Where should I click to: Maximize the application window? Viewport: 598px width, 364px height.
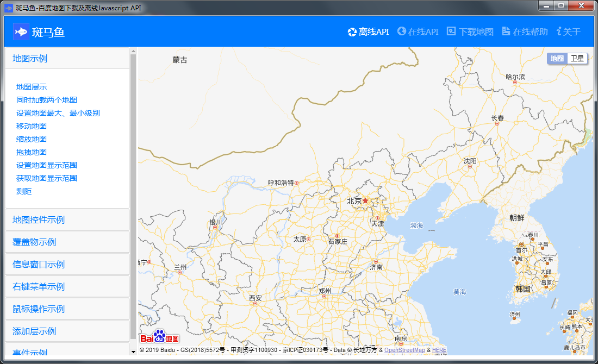pos(560,6)
